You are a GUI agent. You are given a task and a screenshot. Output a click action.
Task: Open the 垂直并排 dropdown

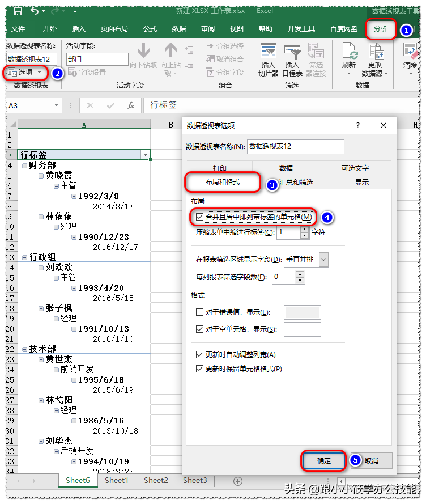(324, 260)
